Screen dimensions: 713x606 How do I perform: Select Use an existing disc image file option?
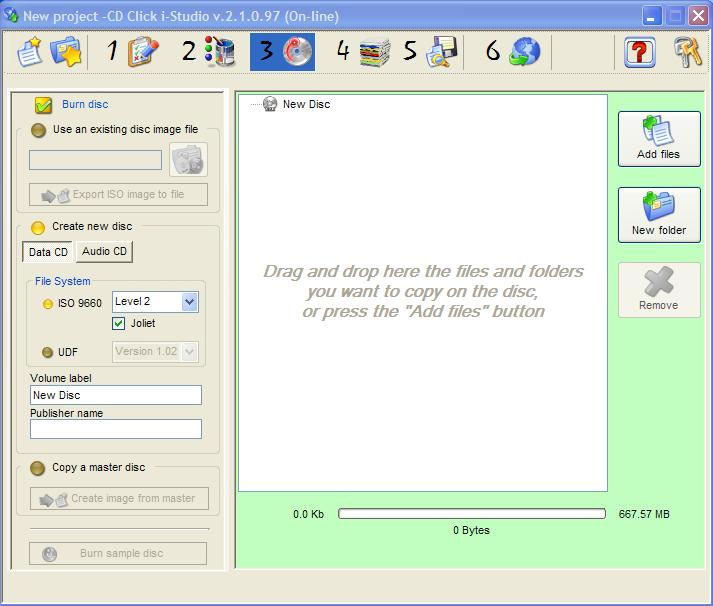[x=38, y=130]
